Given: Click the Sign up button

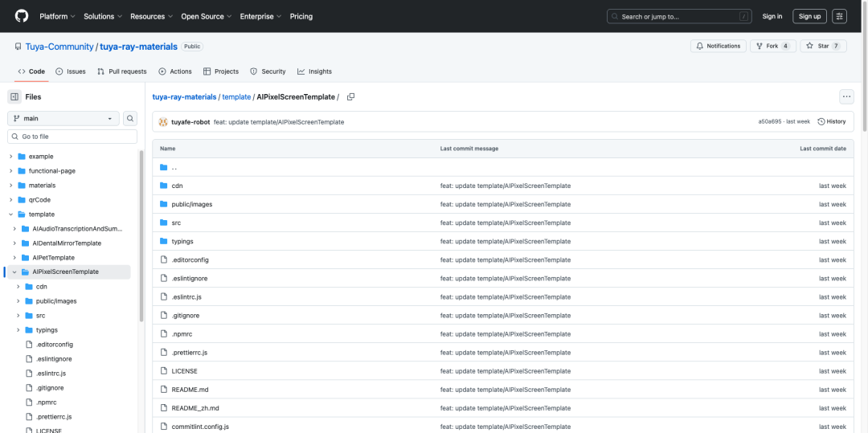Looking at the screenshot, I should (809, 16).
